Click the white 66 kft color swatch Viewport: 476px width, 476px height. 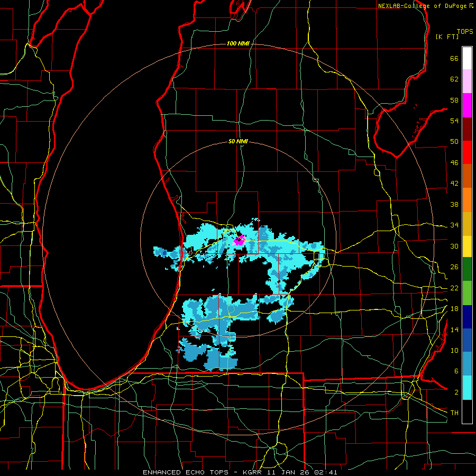coord(467,58)
